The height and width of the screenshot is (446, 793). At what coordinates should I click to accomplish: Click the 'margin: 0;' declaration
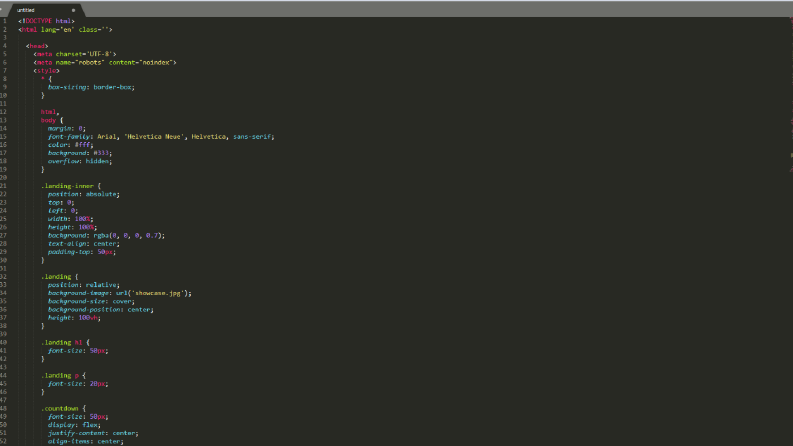[67, 128]
